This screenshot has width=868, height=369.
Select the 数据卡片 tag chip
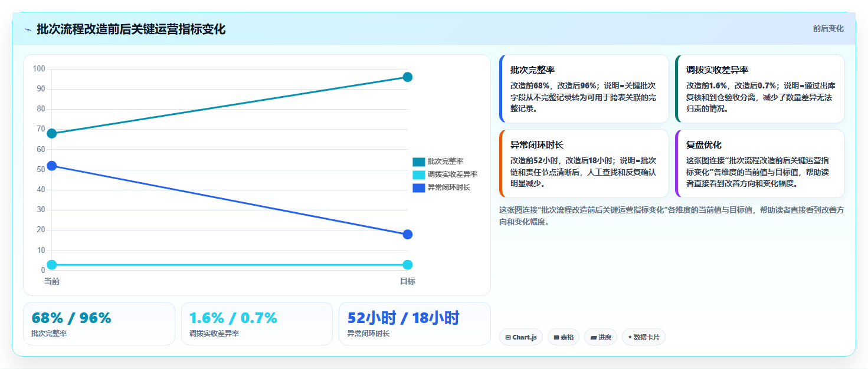644,337
